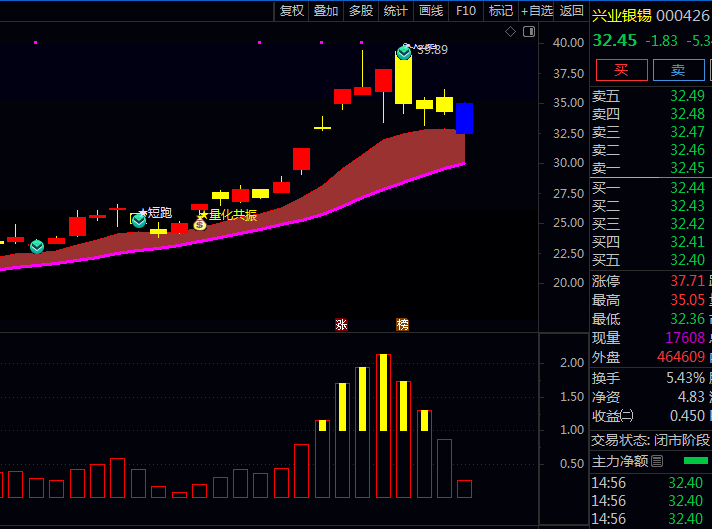Click the 买一 price 32.44

coord(687,188)
